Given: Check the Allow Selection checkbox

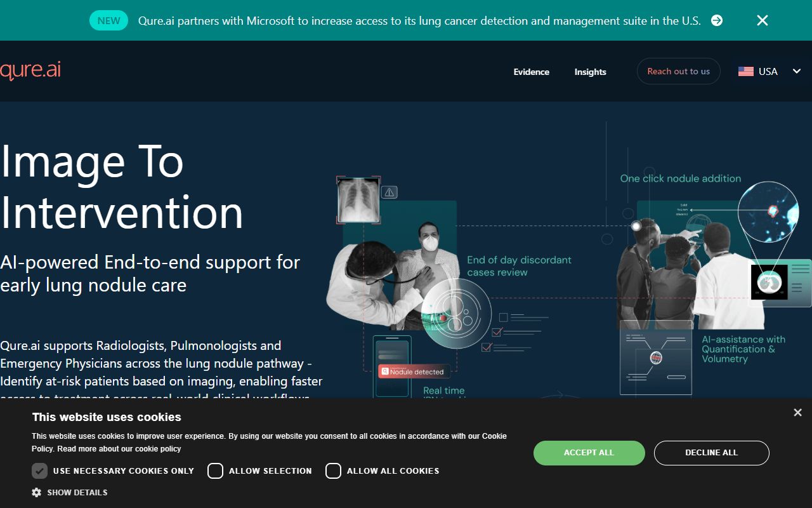Looking at the screenshot, I should pos(215,471).
